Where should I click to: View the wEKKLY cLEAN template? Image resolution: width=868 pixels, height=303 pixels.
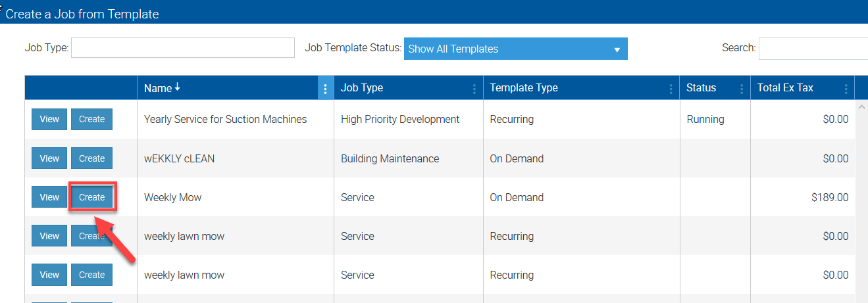49,158
